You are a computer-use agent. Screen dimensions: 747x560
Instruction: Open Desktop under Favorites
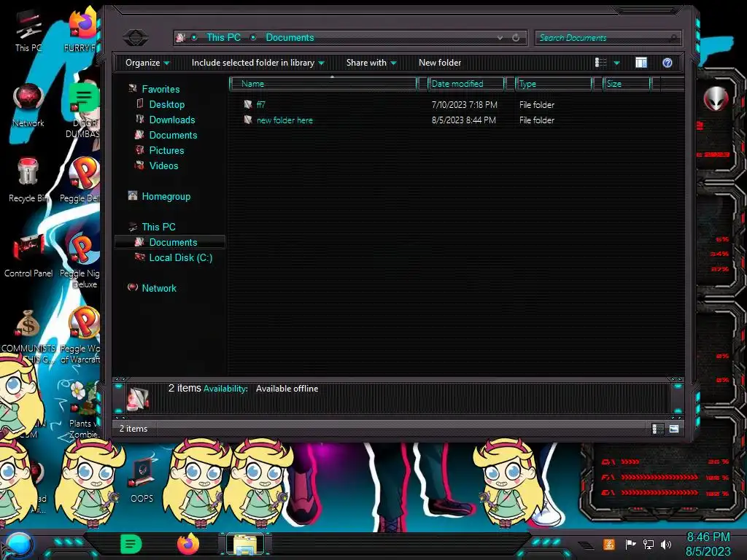[x=167, y=104]
